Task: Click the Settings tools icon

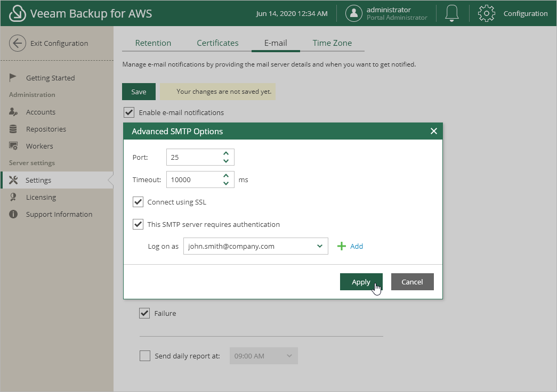Action: (x=13, y=180)
